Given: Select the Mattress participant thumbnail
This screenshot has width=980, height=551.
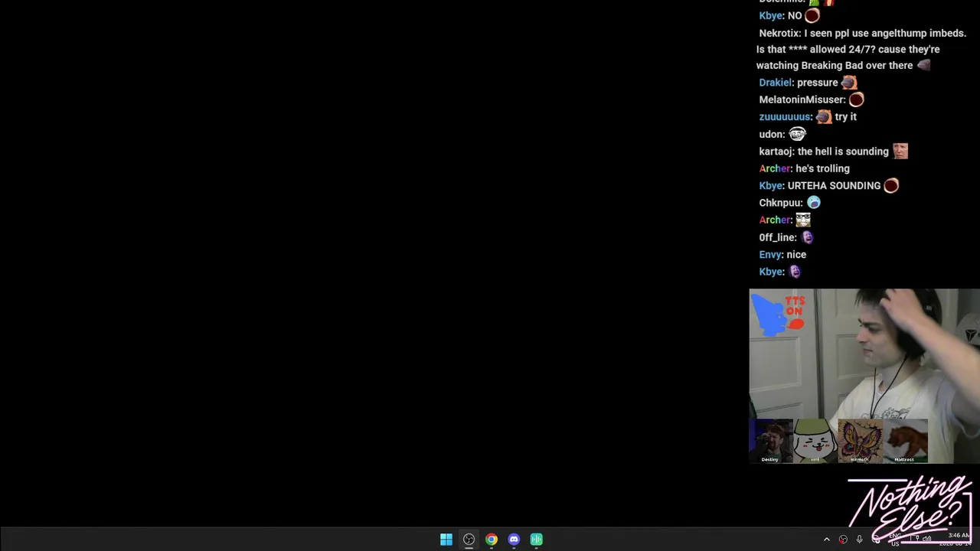Looking at the screenshot, I should [906, 442].
